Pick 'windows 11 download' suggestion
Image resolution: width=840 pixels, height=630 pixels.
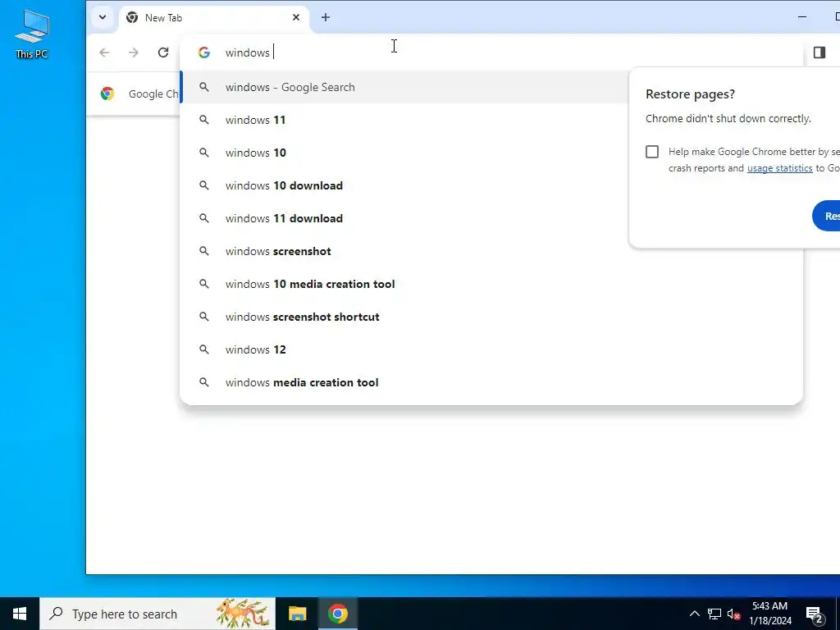491,218
